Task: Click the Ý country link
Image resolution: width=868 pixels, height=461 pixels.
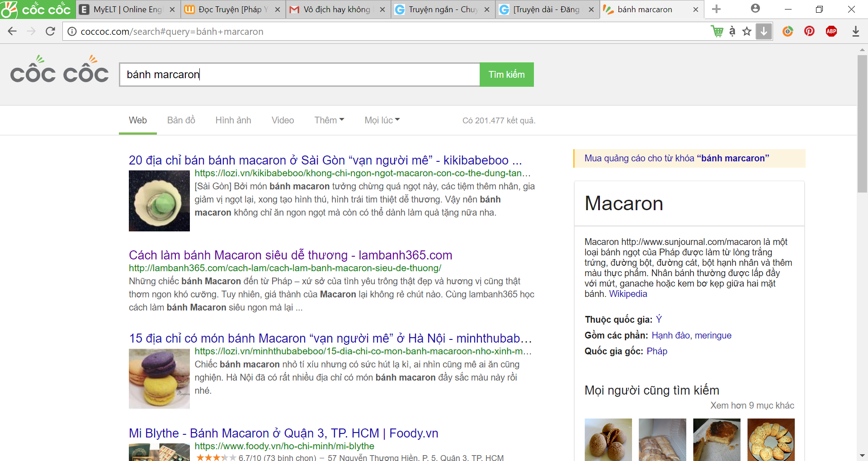Action: click(659, 320)
